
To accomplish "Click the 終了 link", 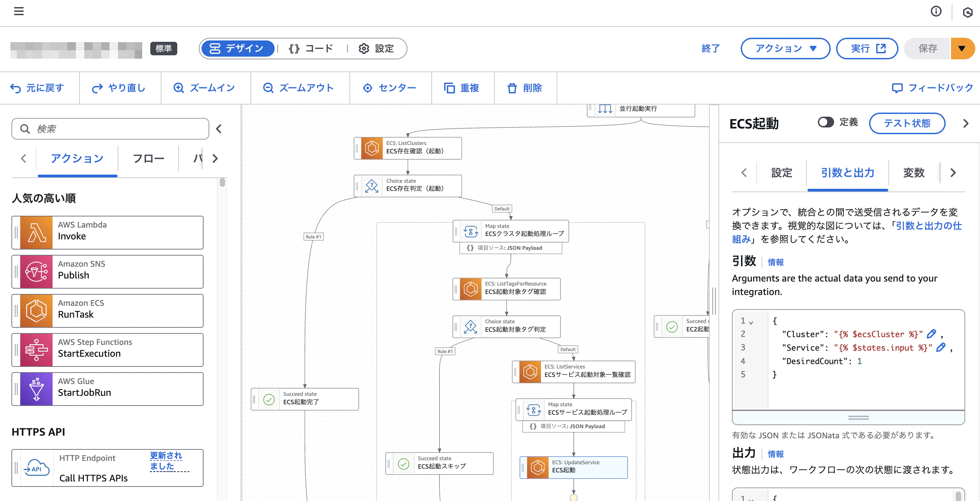I will click(x=710, y=49).
